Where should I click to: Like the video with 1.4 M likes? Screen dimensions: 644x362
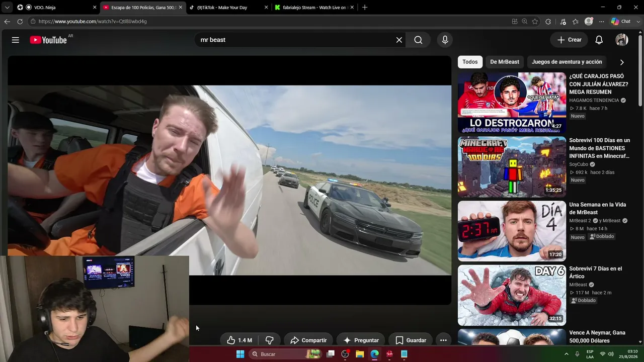coord(239,340)
